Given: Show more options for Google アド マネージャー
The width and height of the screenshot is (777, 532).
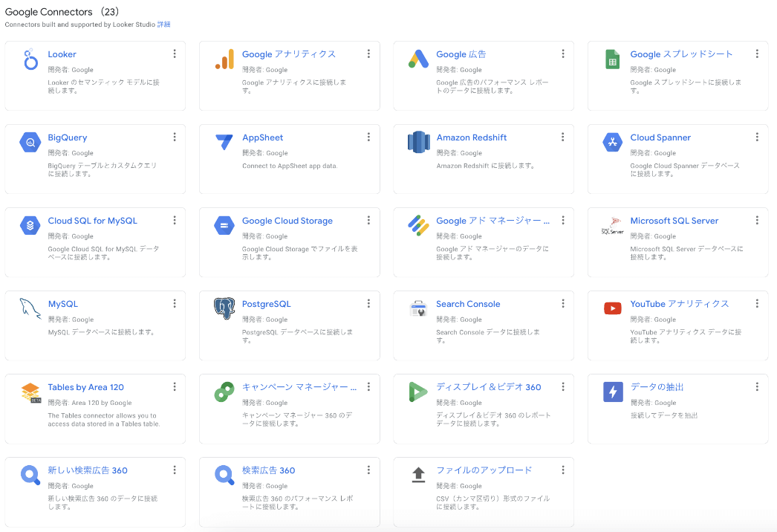Looking at the screenshot, I should pyautogui.click(x=563, y=220).
